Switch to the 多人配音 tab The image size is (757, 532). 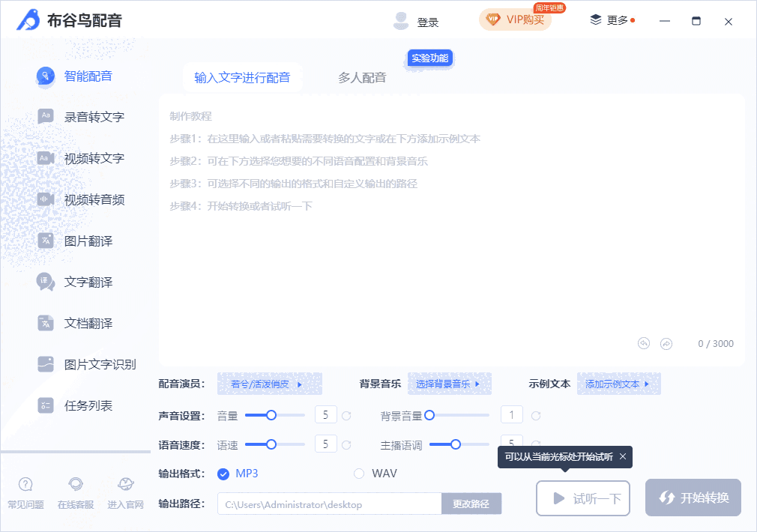tap(362, 76)
